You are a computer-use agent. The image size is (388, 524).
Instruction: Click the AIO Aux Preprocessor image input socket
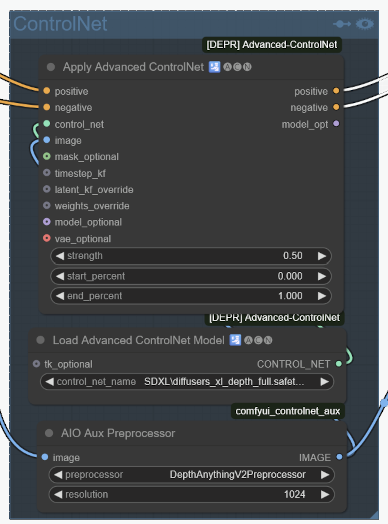point(45,457)
